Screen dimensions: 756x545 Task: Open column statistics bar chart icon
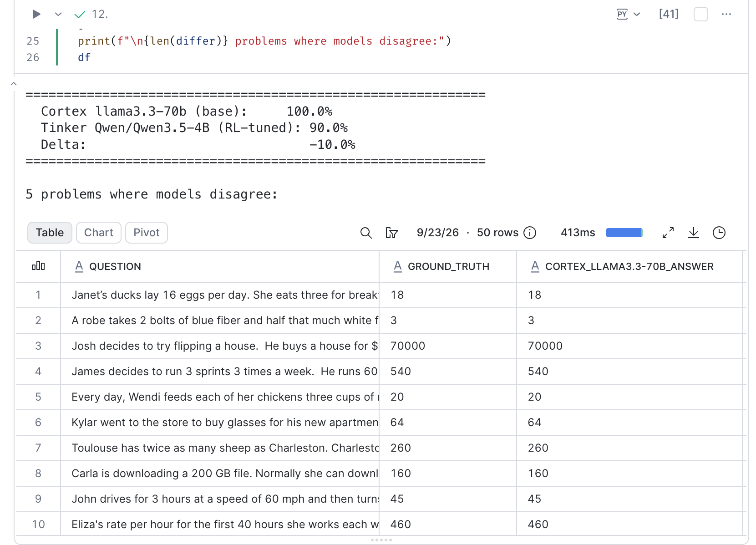point(38,266)
